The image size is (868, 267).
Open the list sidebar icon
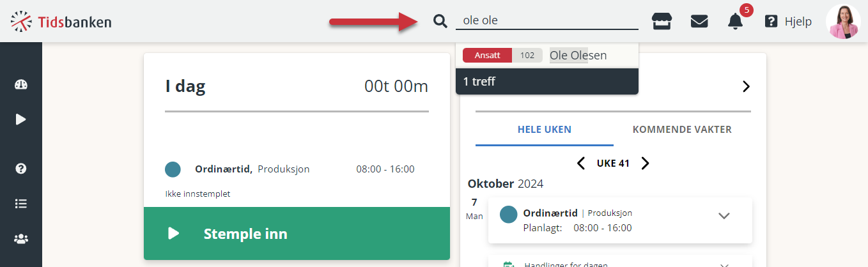pos(21,204)
